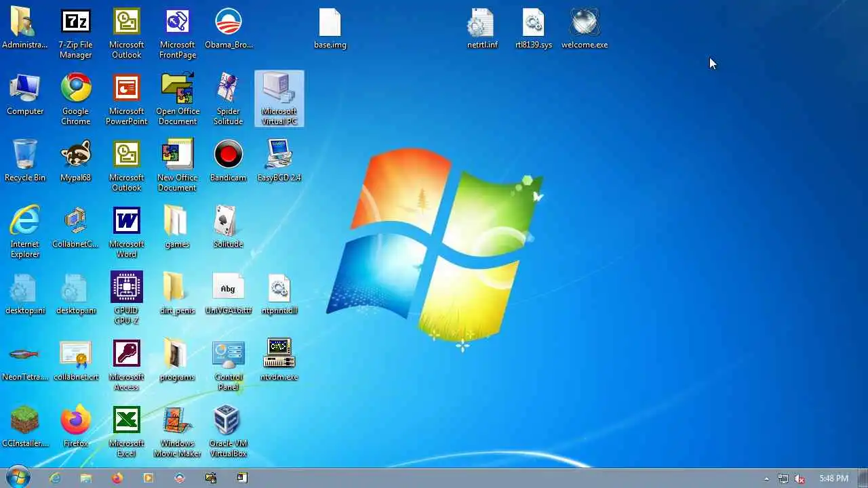Select the Google Chrome shortcut
This screenshot has height=488, width=868.
(75, 100)
